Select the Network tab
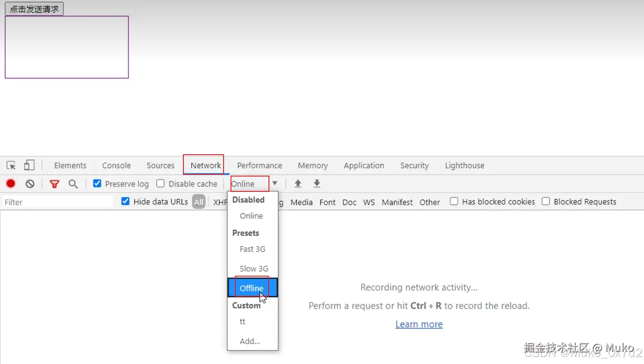This screenshot has width=644, height=364. pos(206,166)
